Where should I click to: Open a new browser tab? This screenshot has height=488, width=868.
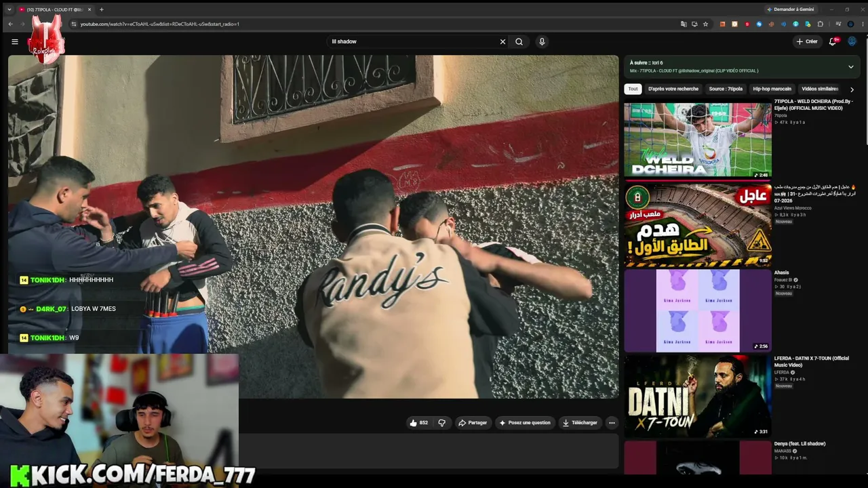pos(102,9)
